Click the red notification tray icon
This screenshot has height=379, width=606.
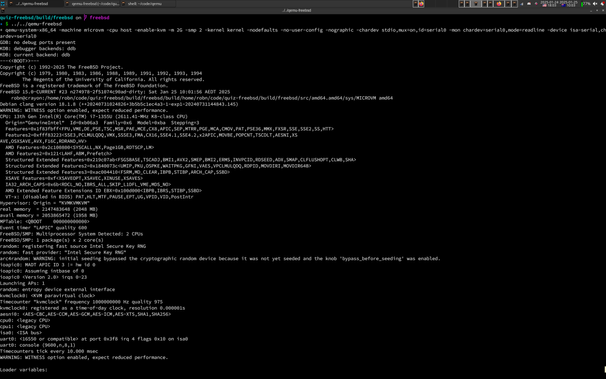pos(603,4)
